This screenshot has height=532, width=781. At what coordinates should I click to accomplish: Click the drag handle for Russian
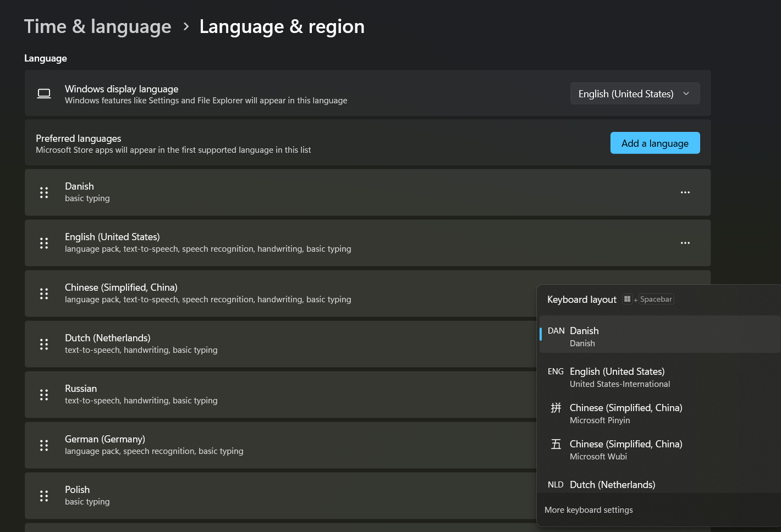(x=44, y=395)
